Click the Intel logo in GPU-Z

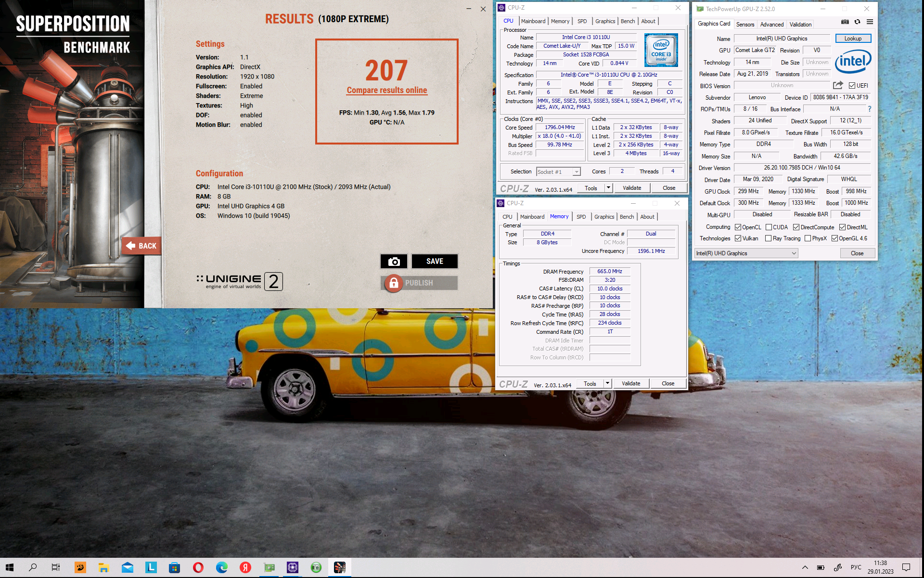[x=853, y=61]
